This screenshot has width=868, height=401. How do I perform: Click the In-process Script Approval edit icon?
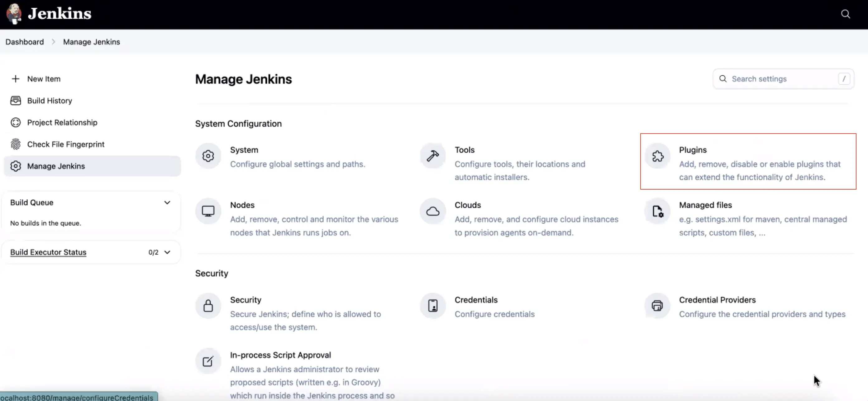point(208,361)
